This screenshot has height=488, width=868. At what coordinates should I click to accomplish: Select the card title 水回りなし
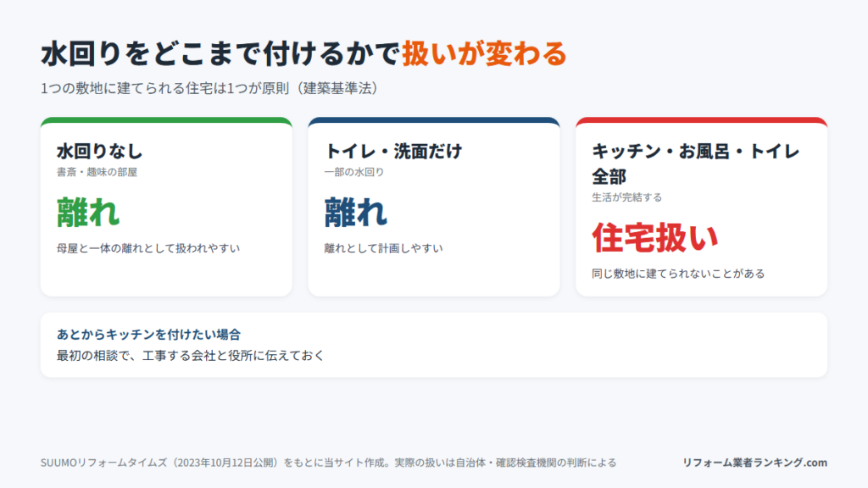[100, 151]
